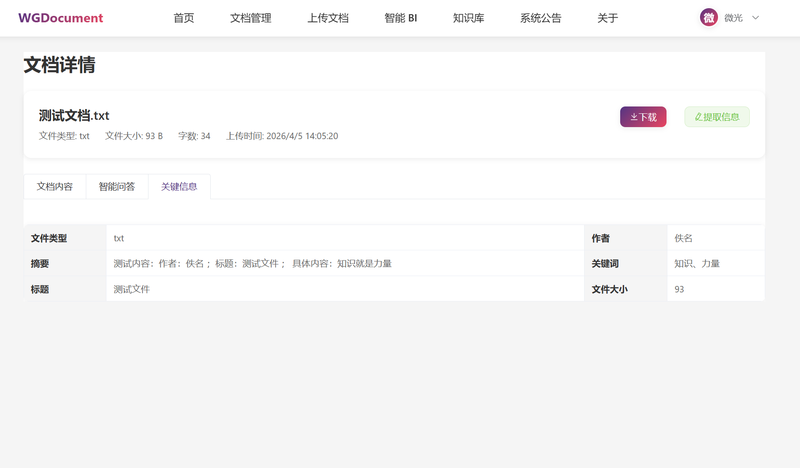Screen dimensions: 800x468
Task: Click the 标题 label cell
Action: (65, 288)
